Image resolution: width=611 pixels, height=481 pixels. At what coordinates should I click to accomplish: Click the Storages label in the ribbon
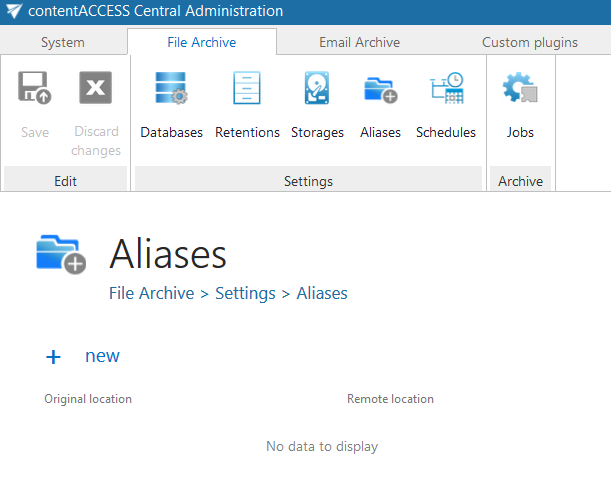pos(317,133)
